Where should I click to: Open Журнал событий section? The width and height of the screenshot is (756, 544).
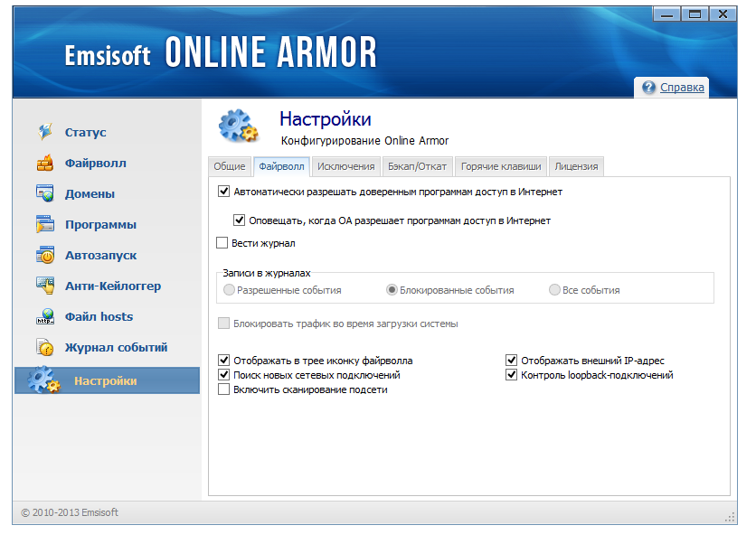[x=116, y=347]
